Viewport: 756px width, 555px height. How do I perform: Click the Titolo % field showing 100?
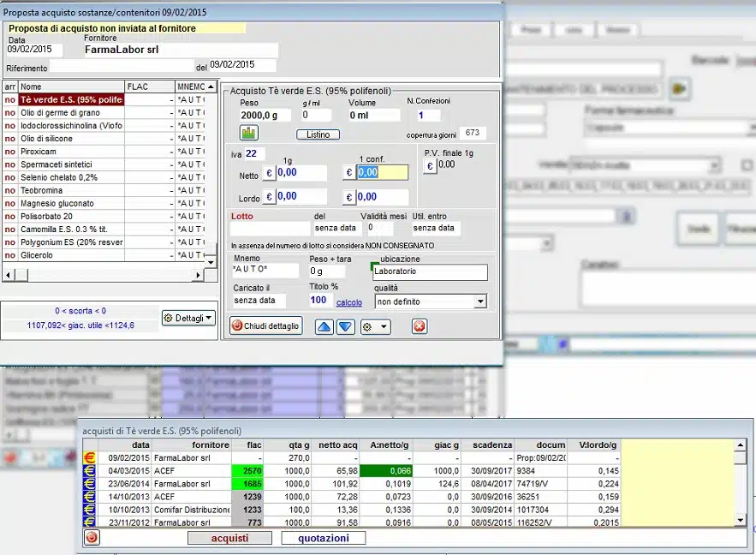pos(320,300)
